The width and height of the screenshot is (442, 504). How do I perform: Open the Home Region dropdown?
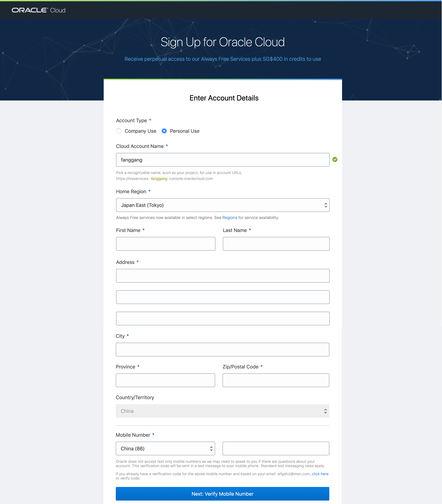point(223,205)
